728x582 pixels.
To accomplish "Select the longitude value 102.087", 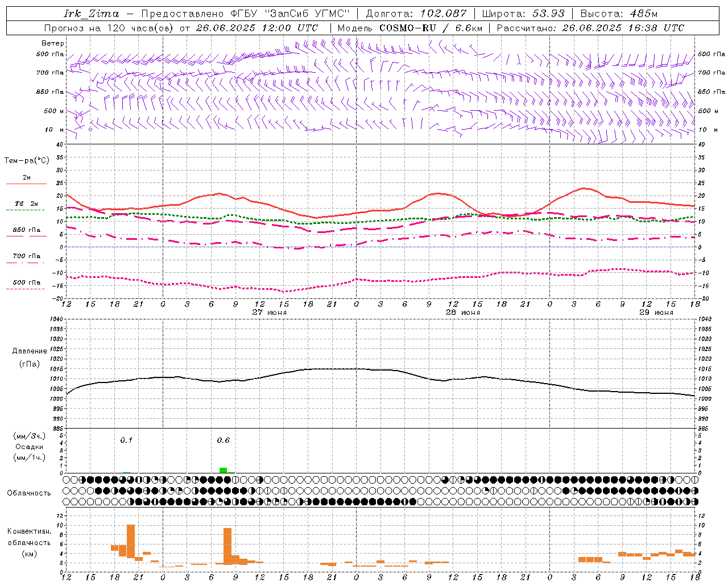I will tap(444, 14).
